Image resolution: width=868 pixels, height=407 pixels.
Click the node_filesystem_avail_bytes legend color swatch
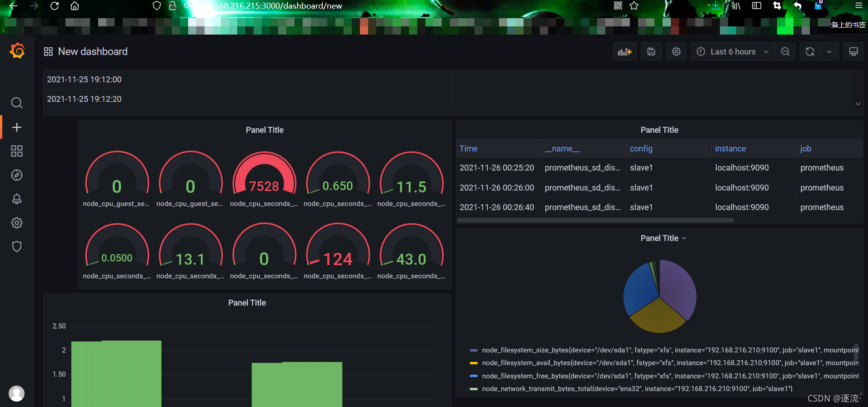(x=474, y=363)
